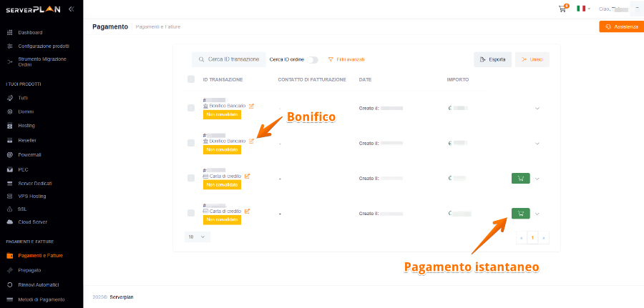
Task: Open the shopping cart icon in header
Action: tap(562, 9)
